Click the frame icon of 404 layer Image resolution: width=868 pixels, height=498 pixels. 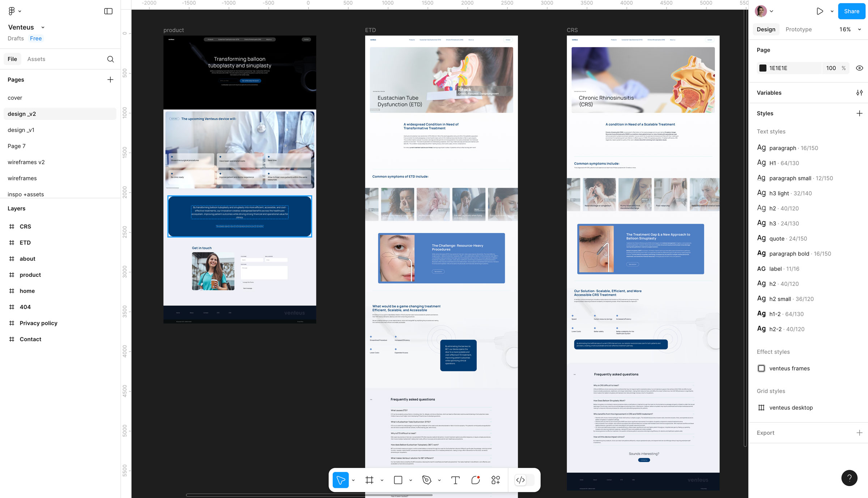pyautogui.click(x=12, y=307)
